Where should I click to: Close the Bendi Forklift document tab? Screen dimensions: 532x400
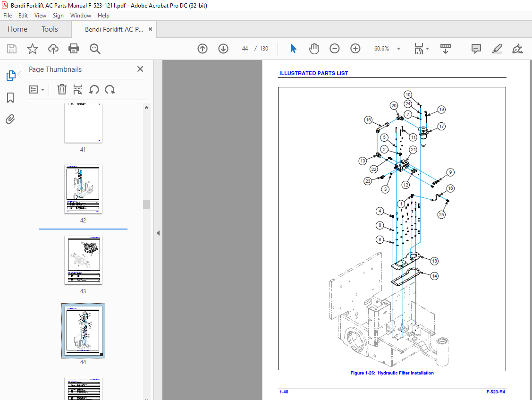[x=150, y=29]
